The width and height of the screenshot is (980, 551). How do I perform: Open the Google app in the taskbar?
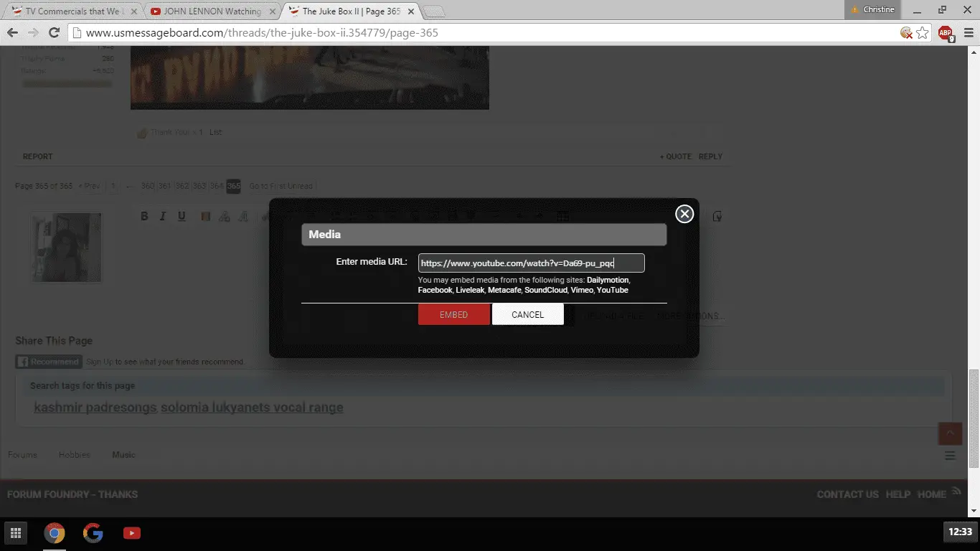(x=93, y=532)
